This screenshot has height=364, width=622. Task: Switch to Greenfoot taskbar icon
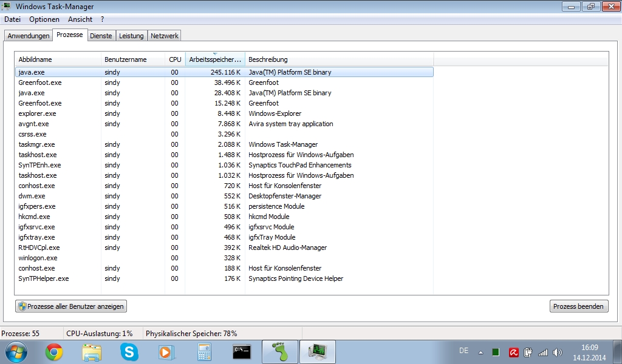[x=279, y=352]
